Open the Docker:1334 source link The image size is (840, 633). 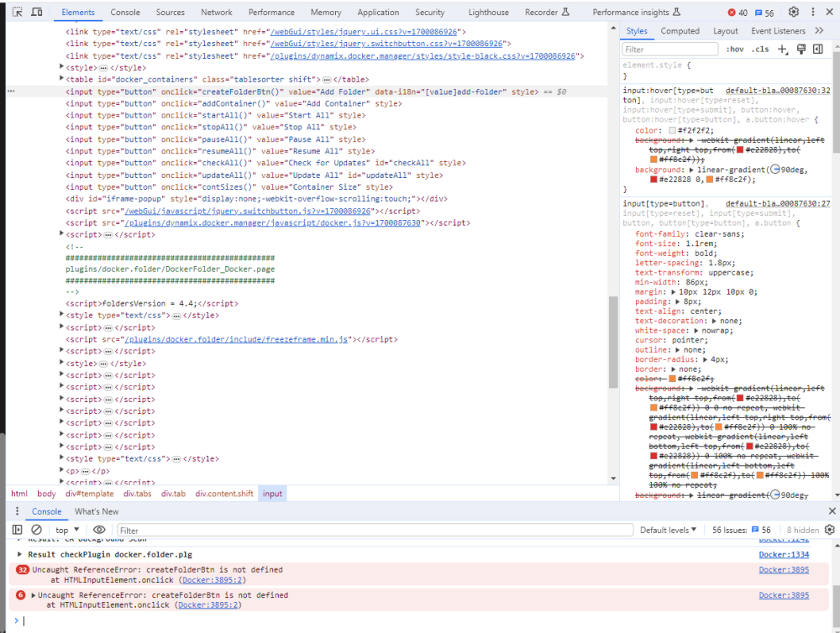(784, 554)
